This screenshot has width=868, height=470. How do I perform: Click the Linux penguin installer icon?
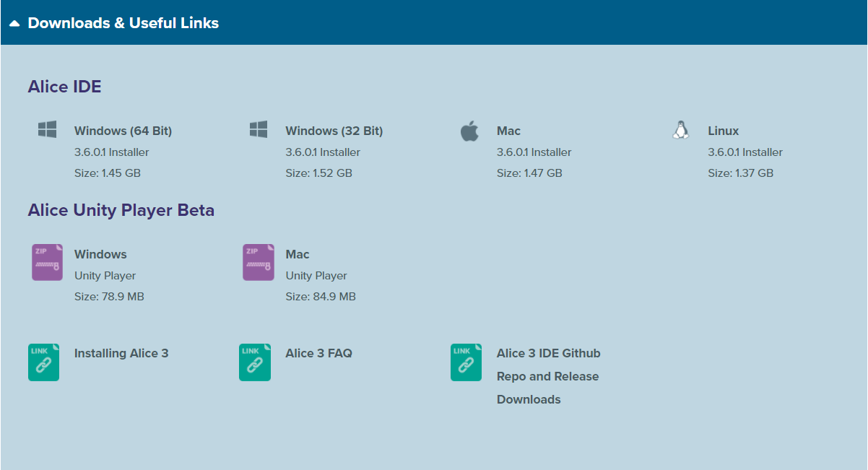point(680,129)
